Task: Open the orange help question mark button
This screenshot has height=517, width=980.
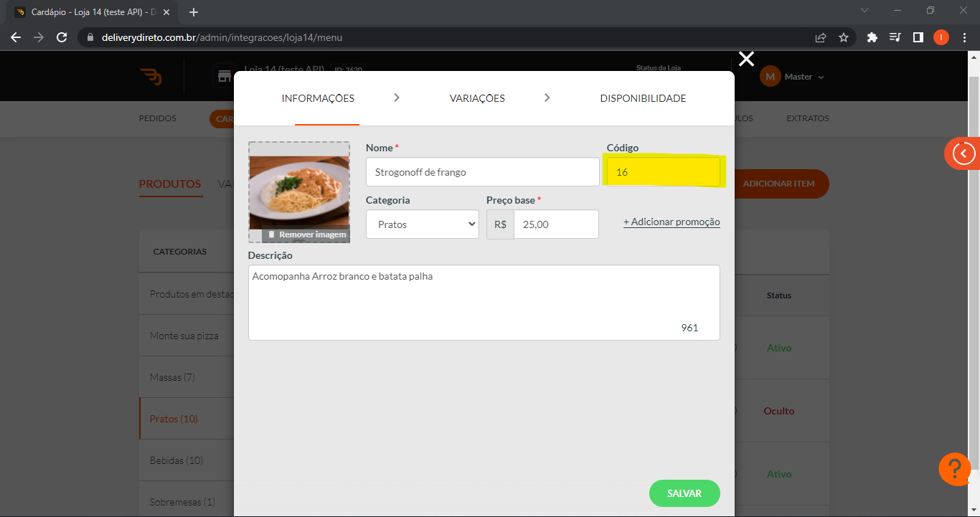Action: (955, 469)
